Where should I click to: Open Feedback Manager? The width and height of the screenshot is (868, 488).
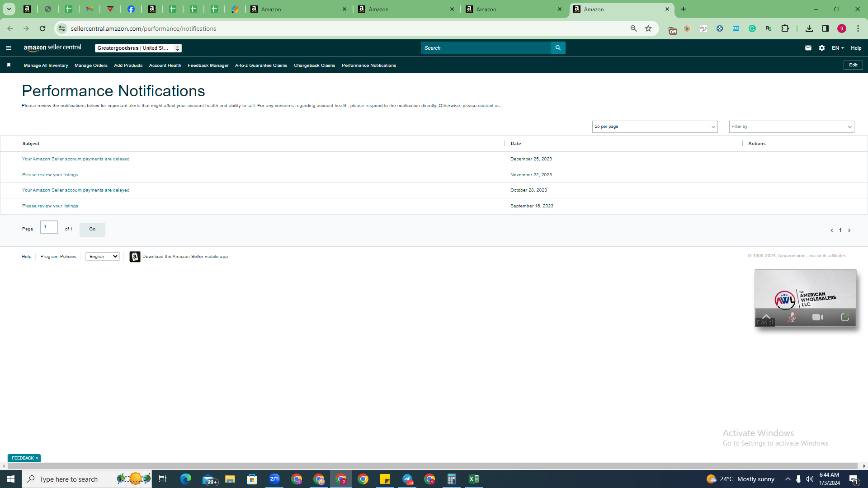[208, 66]
